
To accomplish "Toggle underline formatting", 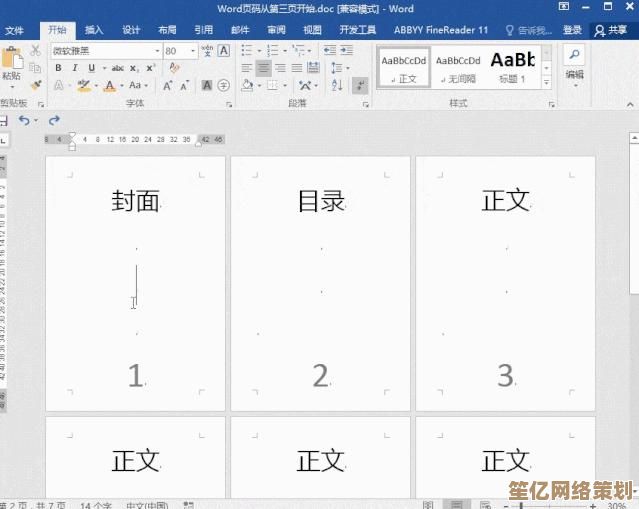I will tap(91, 68).
